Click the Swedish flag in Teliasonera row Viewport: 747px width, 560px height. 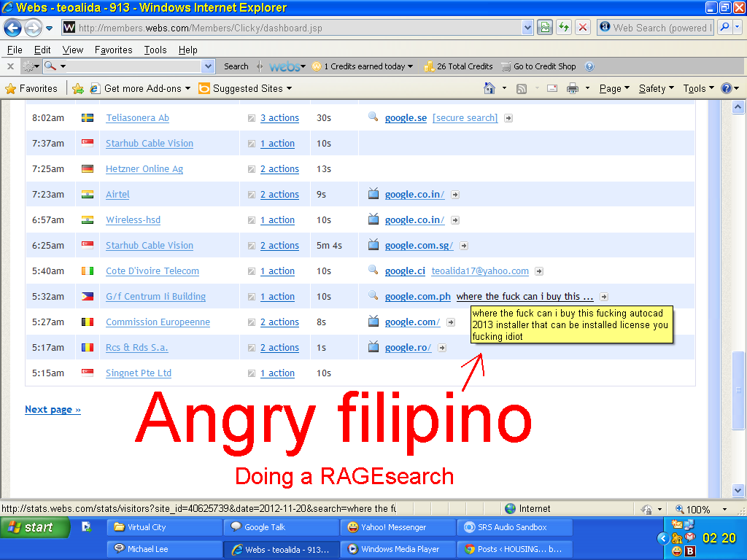pyautogui.click(x=88, y=117)
